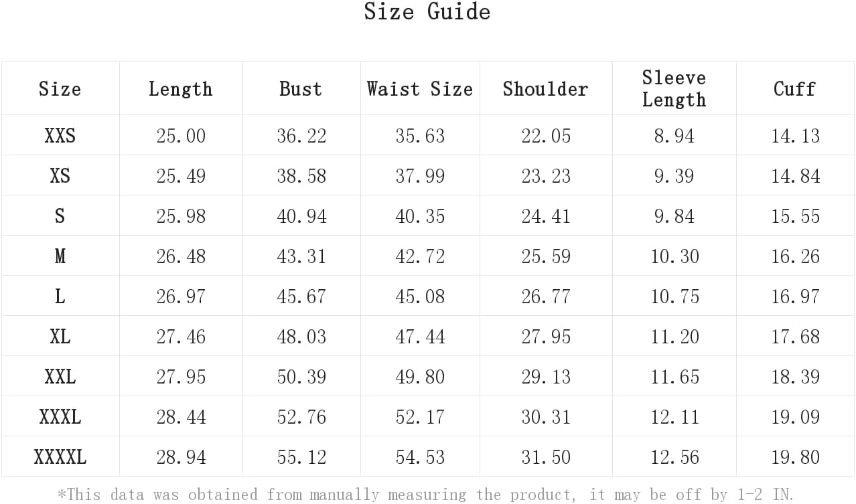Click the Waist Size column header
Screen dimensions: 856x504
(x=420, y=89)
